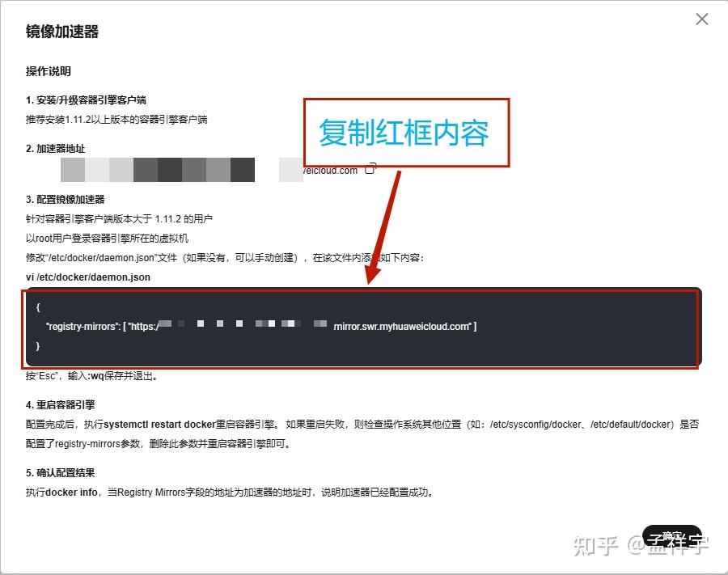728x575 pixels.
Task: Click the '按Esc，输入:wq保存并退出' instruction
Action: pyautogui.click(x=92, y=376)
